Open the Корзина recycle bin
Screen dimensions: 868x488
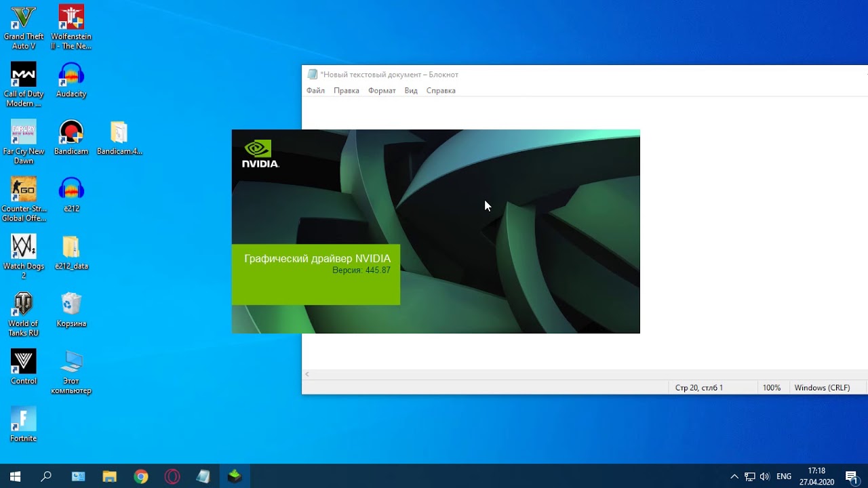pyautogui.click(x=71, y=310)
